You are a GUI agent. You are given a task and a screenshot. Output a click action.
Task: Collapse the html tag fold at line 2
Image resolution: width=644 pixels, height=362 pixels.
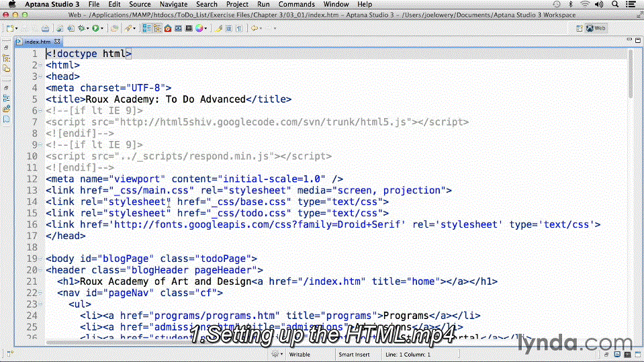[40, 65]
